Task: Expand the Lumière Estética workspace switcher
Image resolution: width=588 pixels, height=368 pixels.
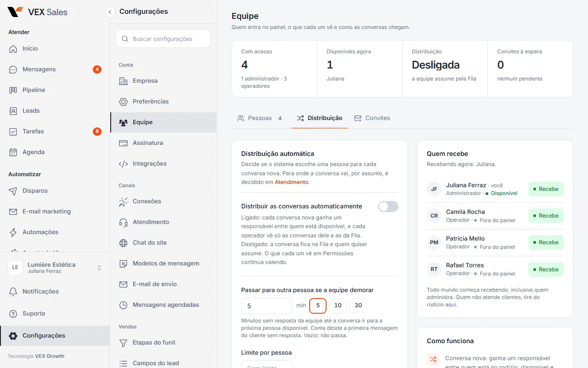Action: [x=55, y=268]
